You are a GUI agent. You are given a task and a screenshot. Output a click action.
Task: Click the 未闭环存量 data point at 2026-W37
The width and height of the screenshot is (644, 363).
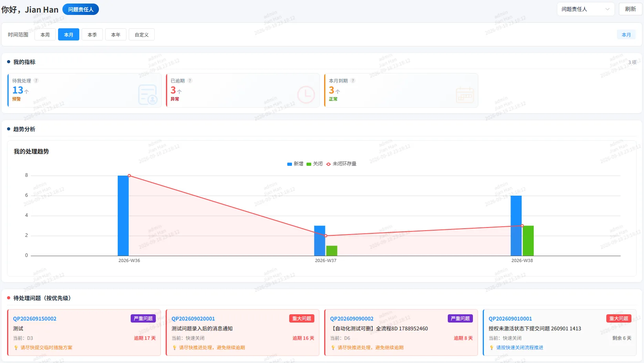tap(326, 236)
